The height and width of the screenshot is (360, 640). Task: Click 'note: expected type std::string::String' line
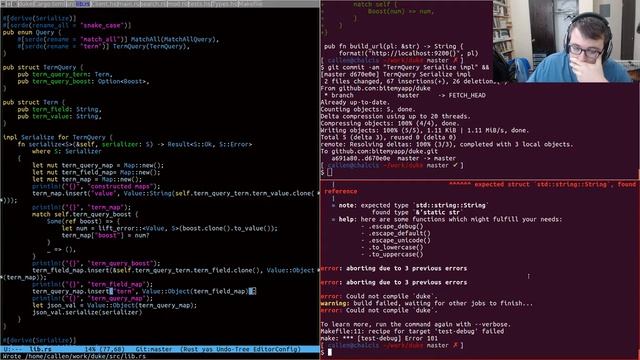pyautogui.click(x=413, y=205)
